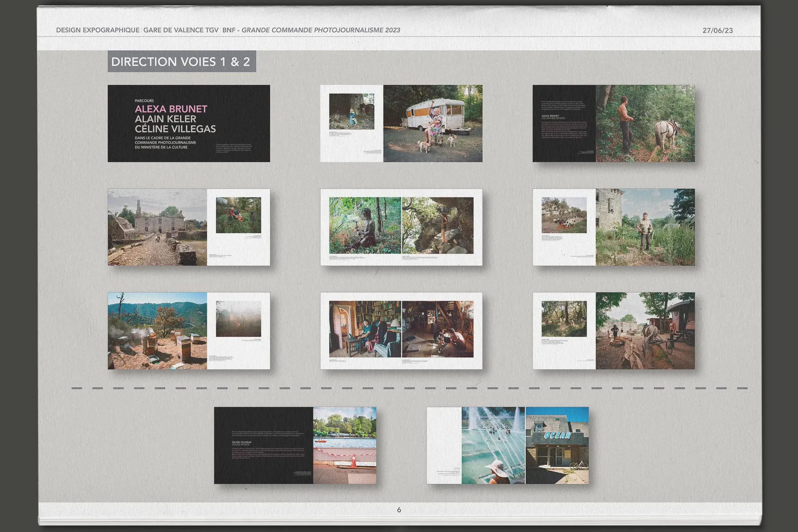
Task: Select the fountain with woman in white hat photo
Action: coord(493,445)
